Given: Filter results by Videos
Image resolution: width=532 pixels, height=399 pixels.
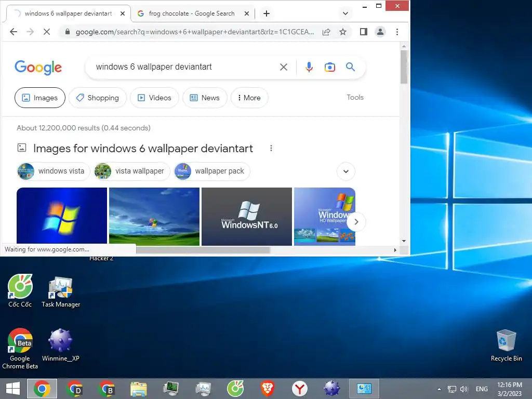Looking at the screenshot, I should tap(154, 98).
